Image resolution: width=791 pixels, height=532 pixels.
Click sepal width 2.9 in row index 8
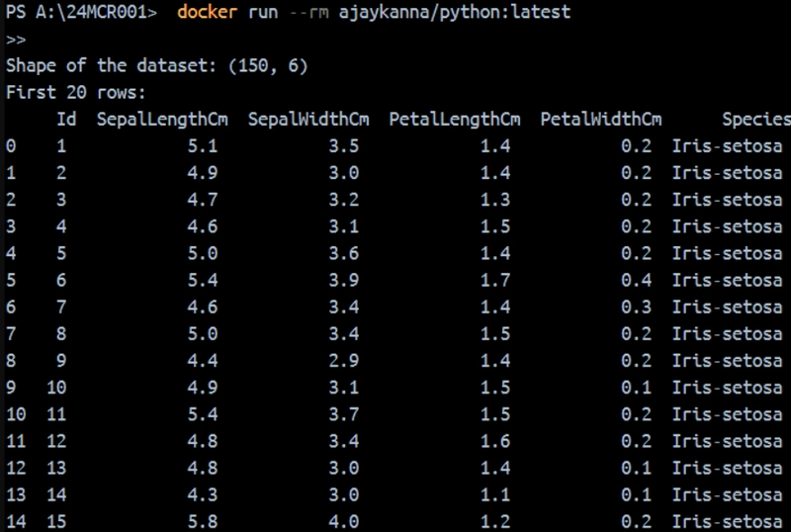(343, 360)
